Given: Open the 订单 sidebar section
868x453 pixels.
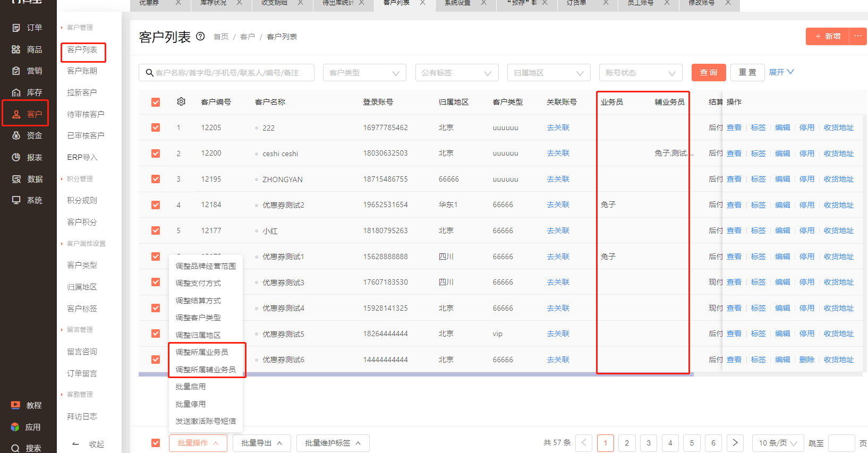Looking at the screenshot, I should tap(27, 28).
